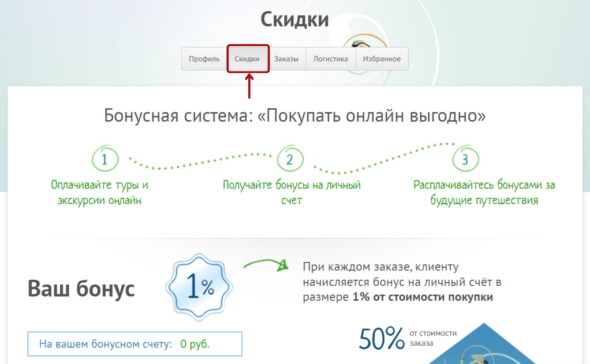590x364 pixels.
Task: Click the Расплачивайтесь бонусами за будущие путешествия text
Action: (x=484, y=192)
